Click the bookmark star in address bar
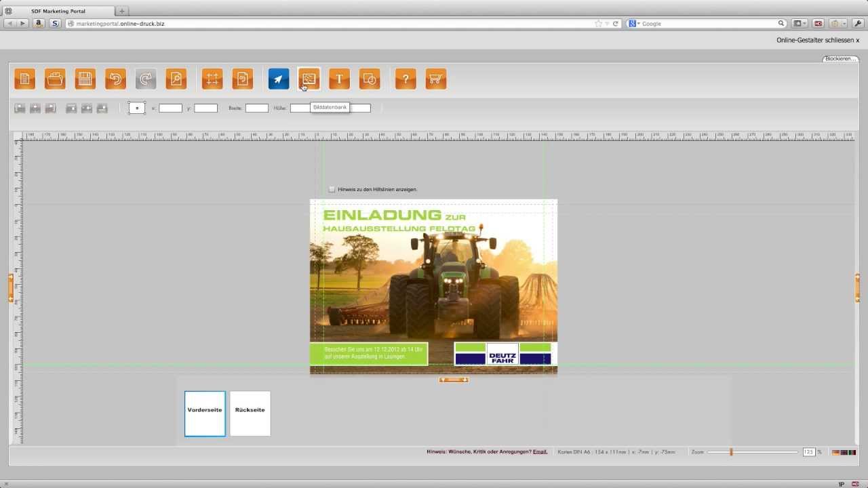Screen dimensions: 868x488 [x=598, y=23]
